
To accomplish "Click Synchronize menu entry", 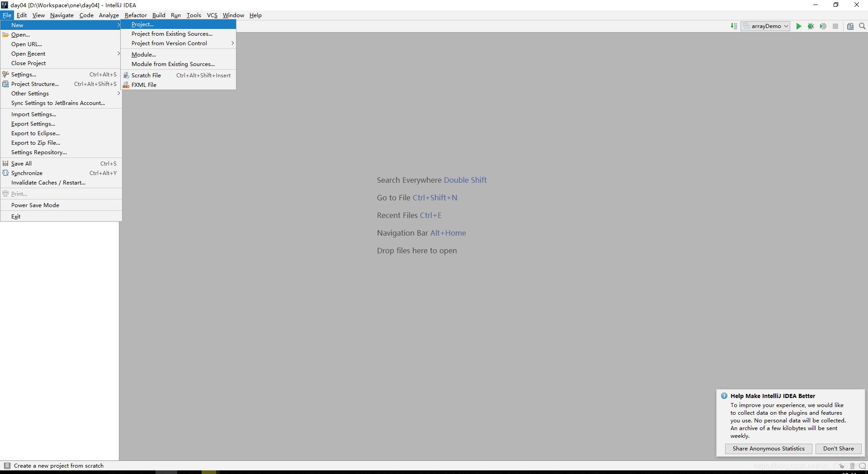I will tap(61, 173).
